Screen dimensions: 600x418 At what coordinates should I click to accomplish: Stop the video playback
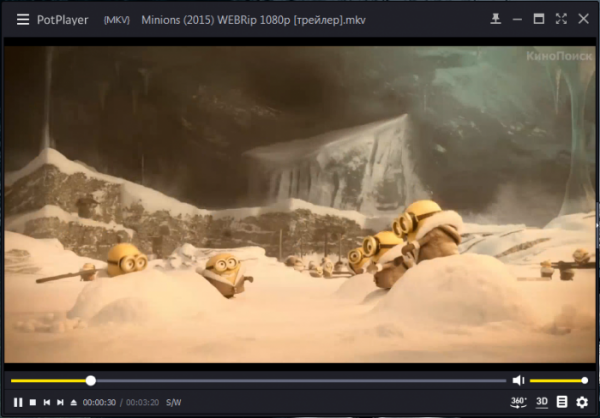point(33,402)
